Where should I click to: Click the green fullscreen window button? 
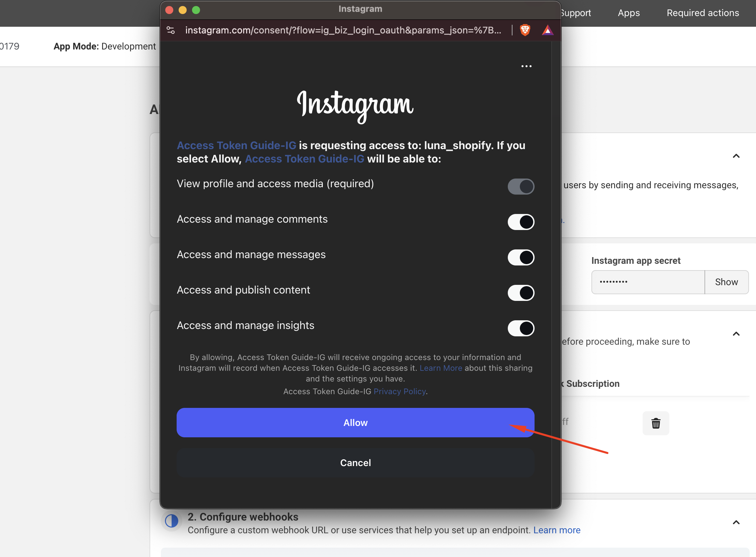(196, 10)
